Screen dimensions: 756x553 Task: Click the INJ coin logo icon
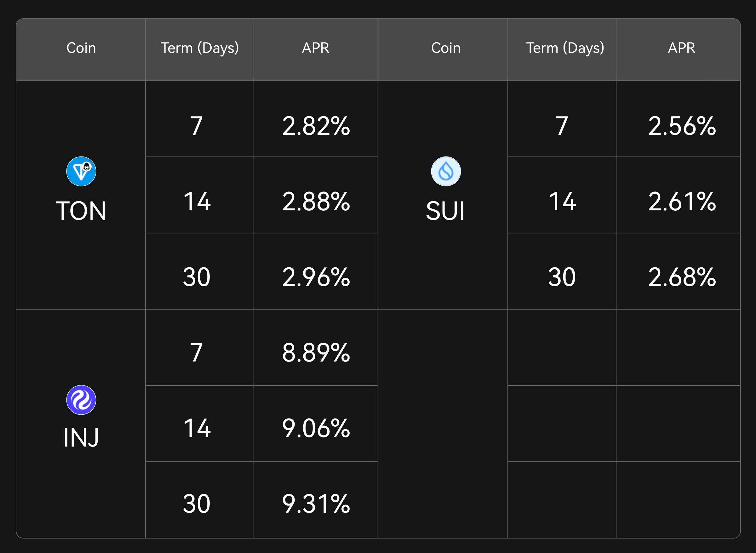click(x=81, y=400)
